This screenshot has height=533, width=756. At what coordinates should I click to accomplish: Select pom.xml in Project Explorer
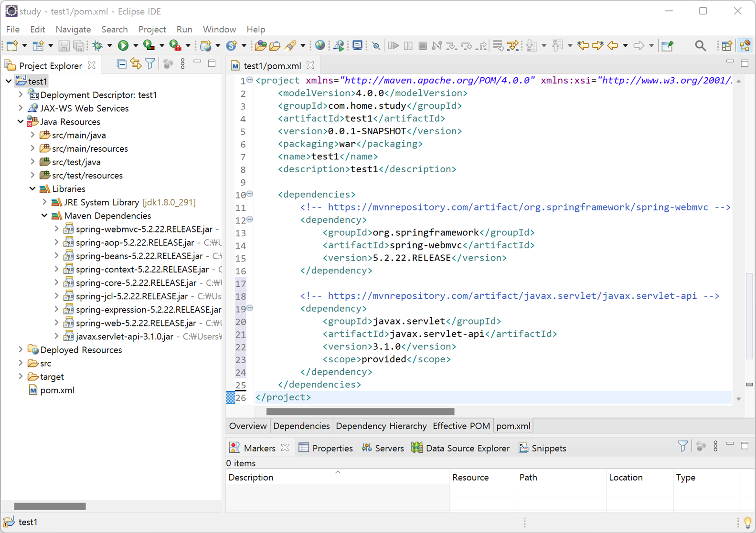coord(52,390)
